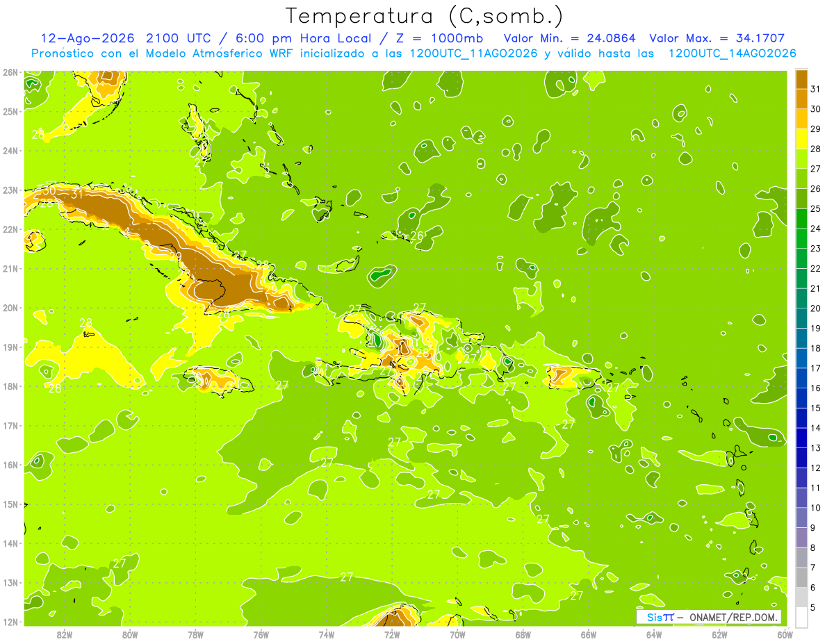Select the '12-Ago-2026' forecast date text
Screen dimensions: 834x644
click(88, 38)
